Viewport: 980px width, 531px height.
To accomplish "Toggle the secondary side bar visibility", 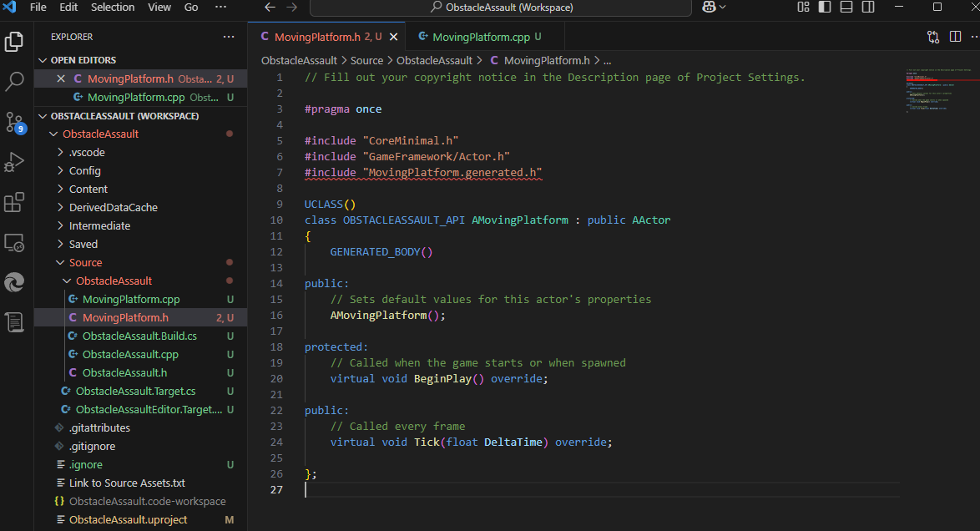I will click(868, 7).
